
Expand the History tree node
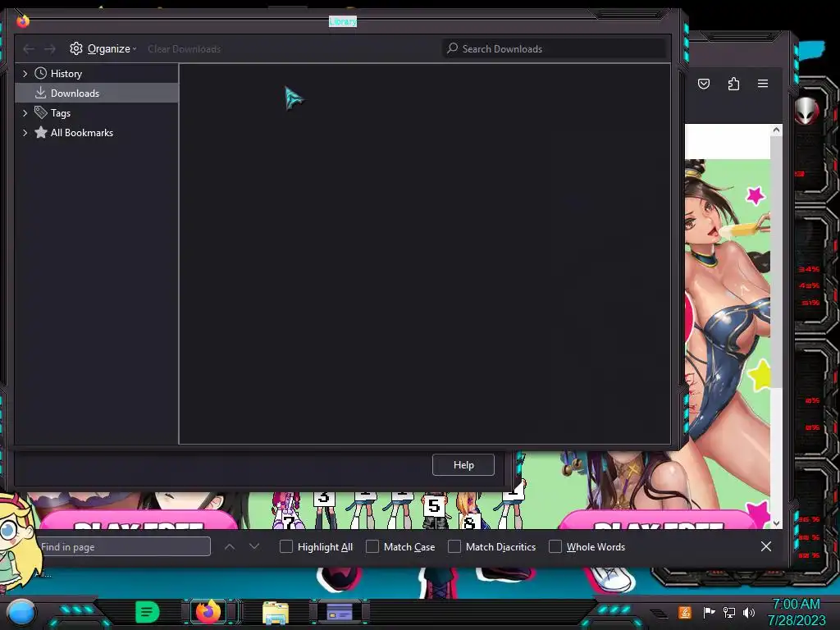(x=25, y=73)
